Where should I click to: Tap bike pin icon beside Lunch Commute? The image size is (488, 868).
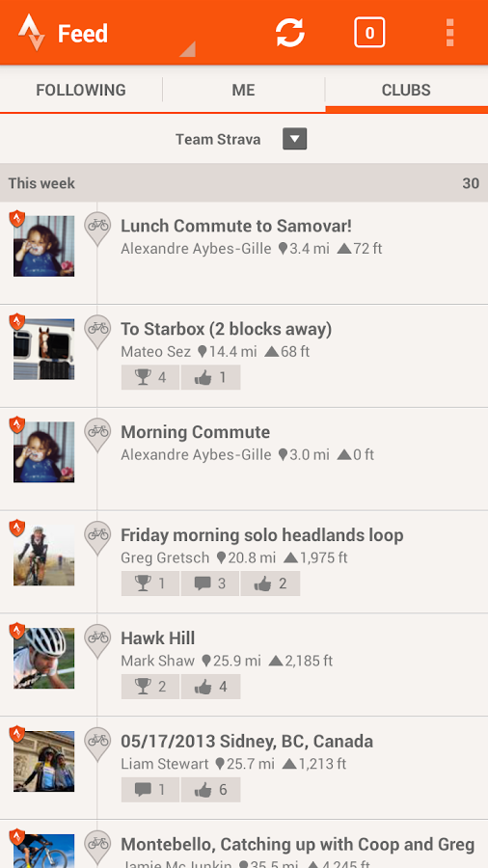[x=98, y=228]
